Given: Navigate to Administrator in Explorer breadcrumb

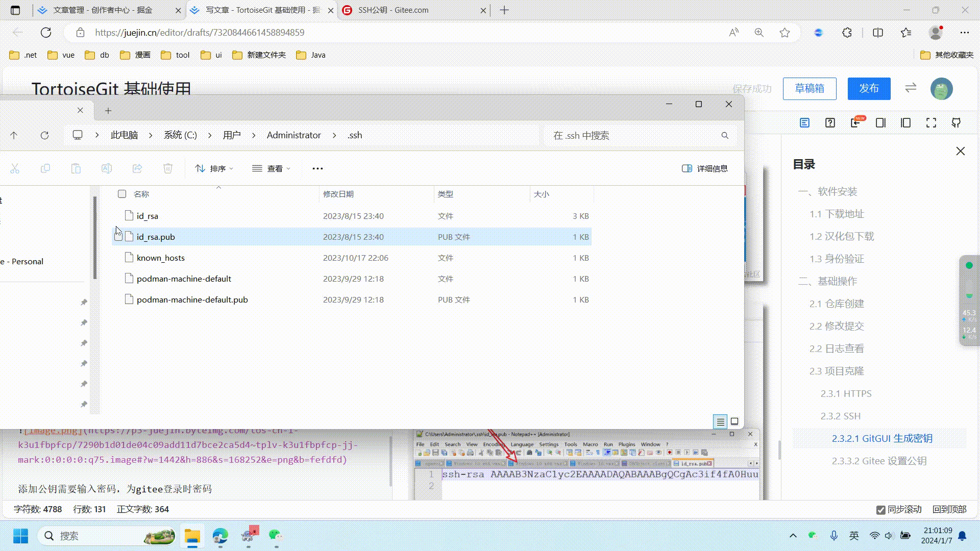Looking at the screenshot, I should [x=293, y=135].
